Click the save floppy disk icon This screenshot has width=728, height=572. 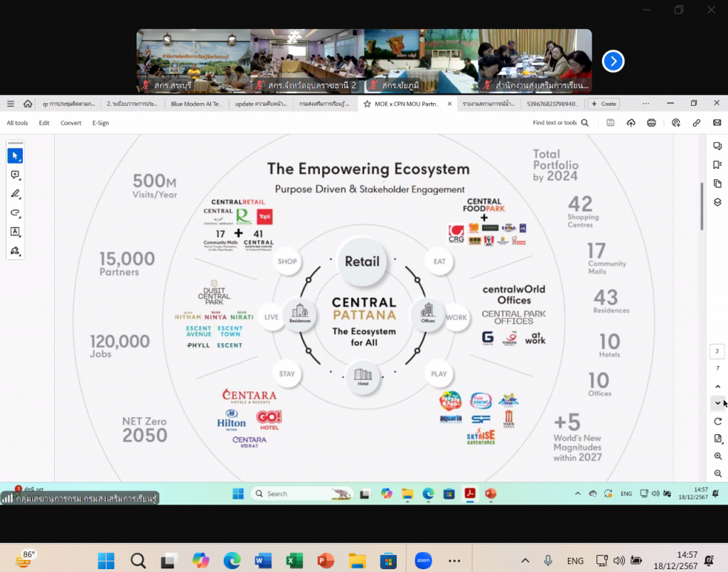pyautogui.click(x=610, y=123)
